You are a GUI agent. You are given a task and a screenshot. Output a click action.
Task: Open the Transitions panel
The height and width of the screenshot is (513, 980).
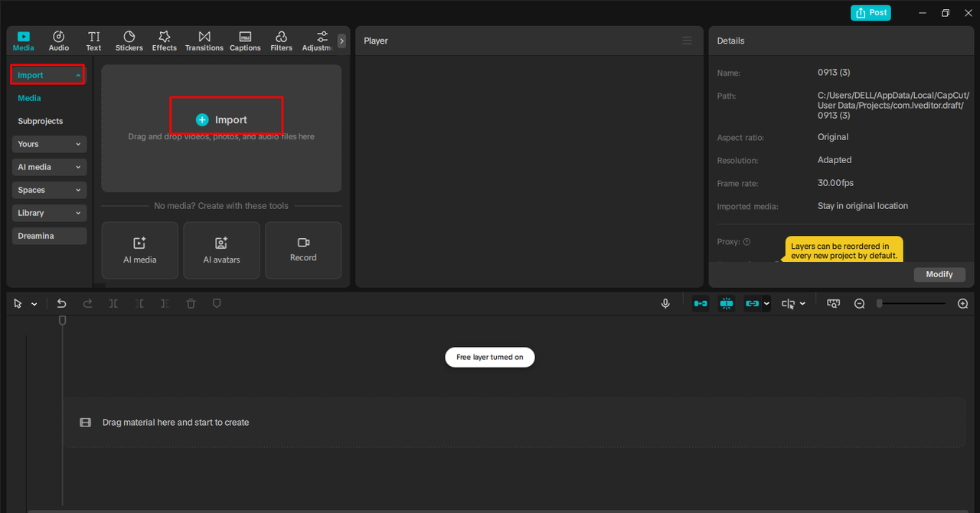coord(204,41)
